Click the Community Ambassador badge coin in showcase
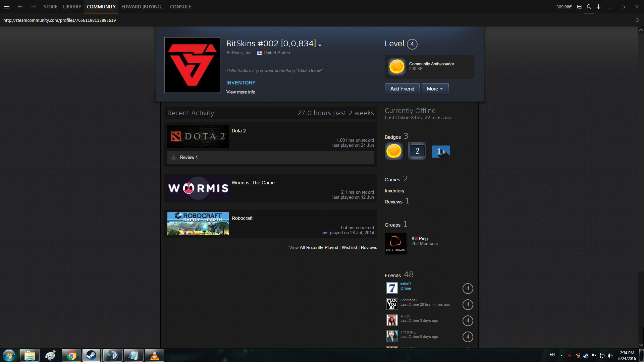This screenshot has width=644, height=362. point(396,66)
